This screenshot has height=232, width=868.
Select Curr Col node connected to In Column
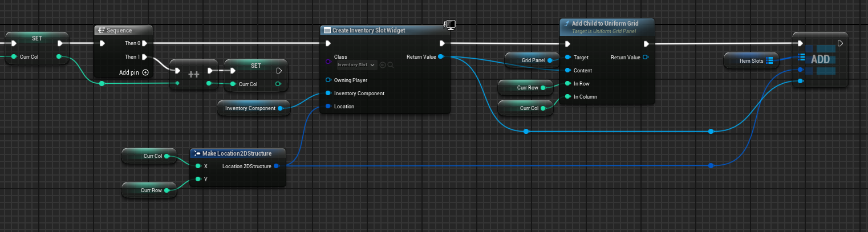pyautogui.click(x=525, y=108)
